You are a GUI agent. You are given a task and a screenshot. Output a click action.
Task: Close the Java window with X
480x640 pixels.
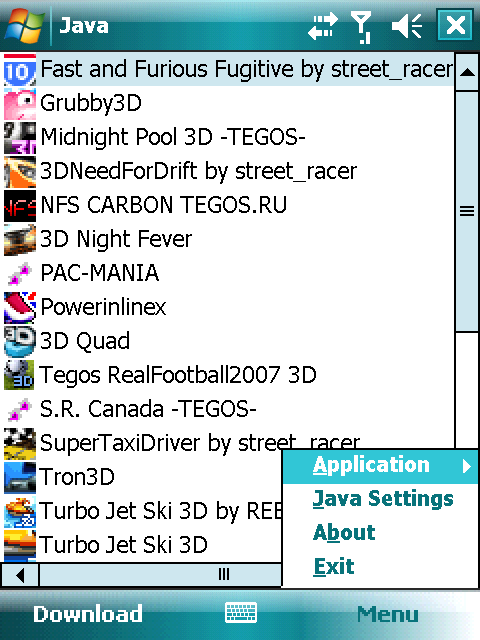point(454,25)
